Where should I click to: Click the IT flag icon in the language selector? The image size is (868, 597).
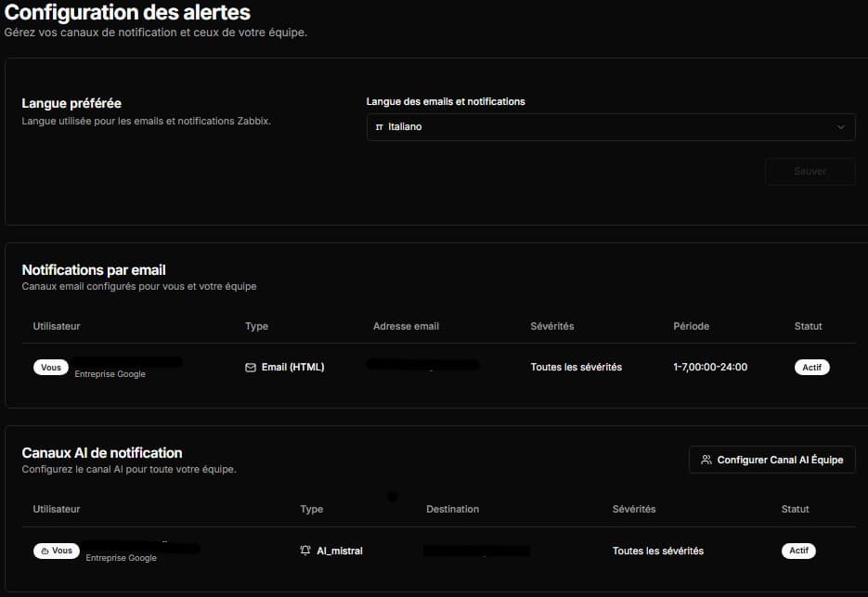click(382, 126)
